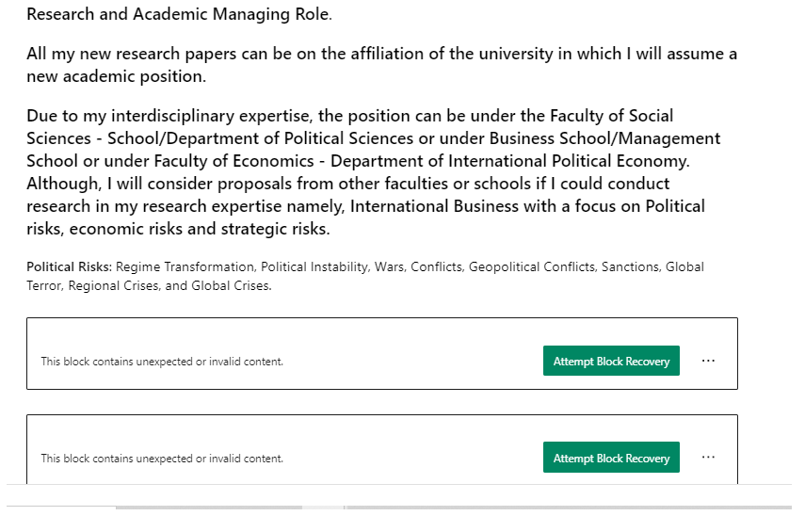The image size is (805, 532).
Task: Click the 'Research and Academic Managing Role' line
Action: coord(179,15)
